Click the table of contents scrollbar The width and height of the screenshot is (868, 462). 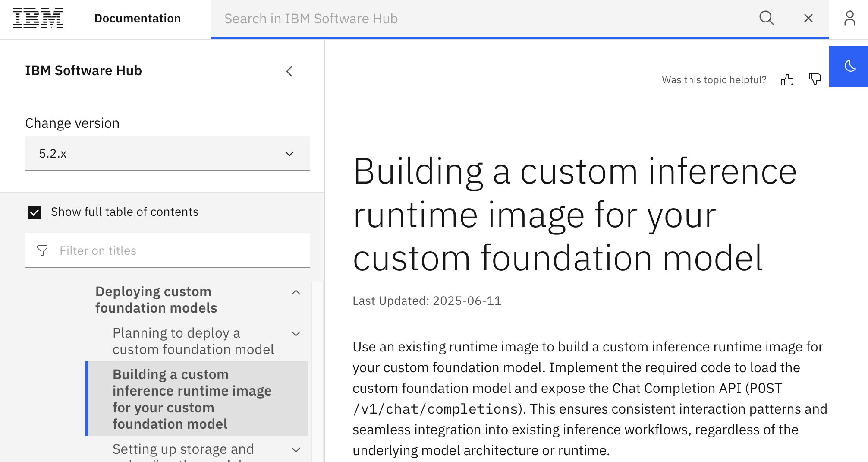point(318,371)
